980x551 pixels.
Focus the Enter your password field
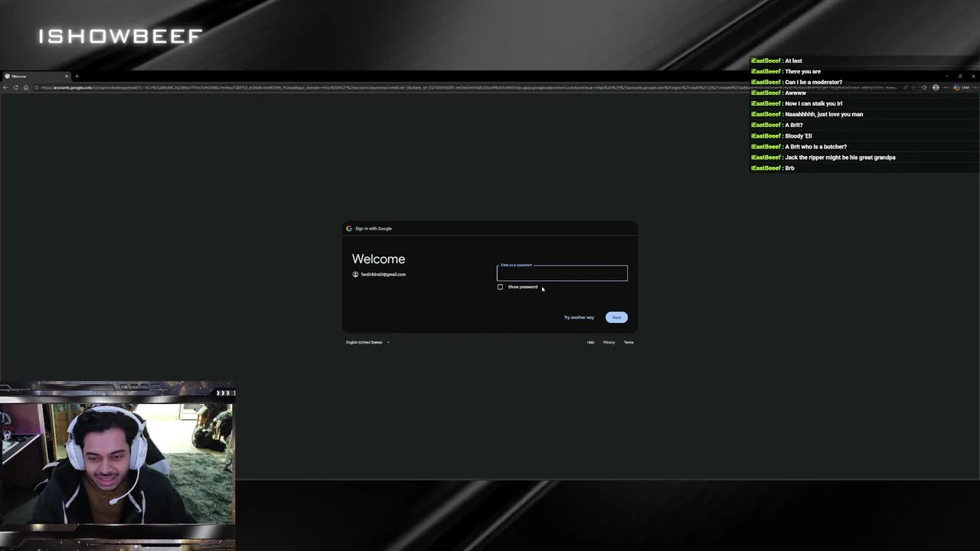(x=562, y=273)
